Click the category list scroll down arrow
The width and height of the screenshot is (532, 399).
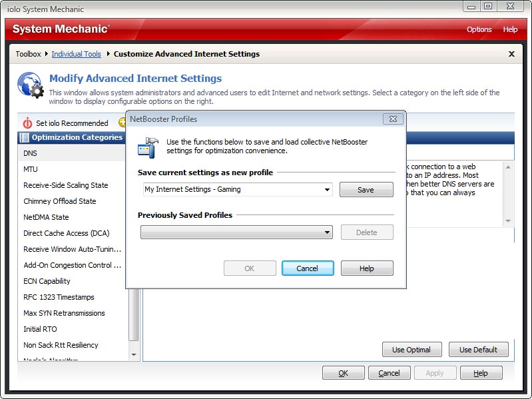coord(134,355)
